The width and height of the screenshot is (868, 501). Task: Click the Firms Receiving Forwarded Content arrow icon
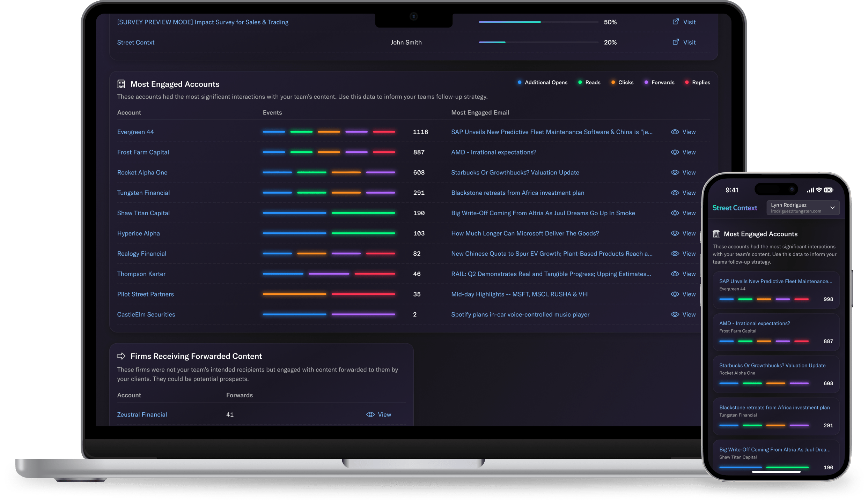(121, 356)
